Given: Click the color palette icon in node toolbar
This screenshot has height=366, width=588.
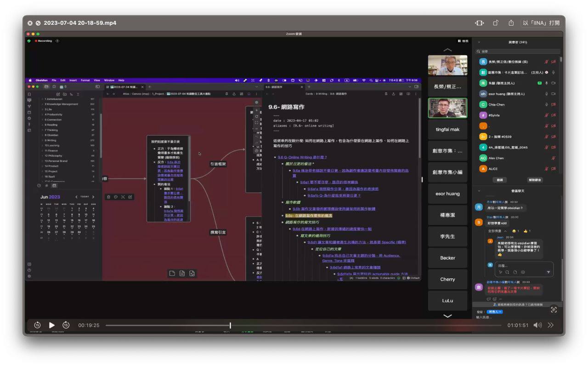Looking at the screenshot, I should [x=116, y=197].
